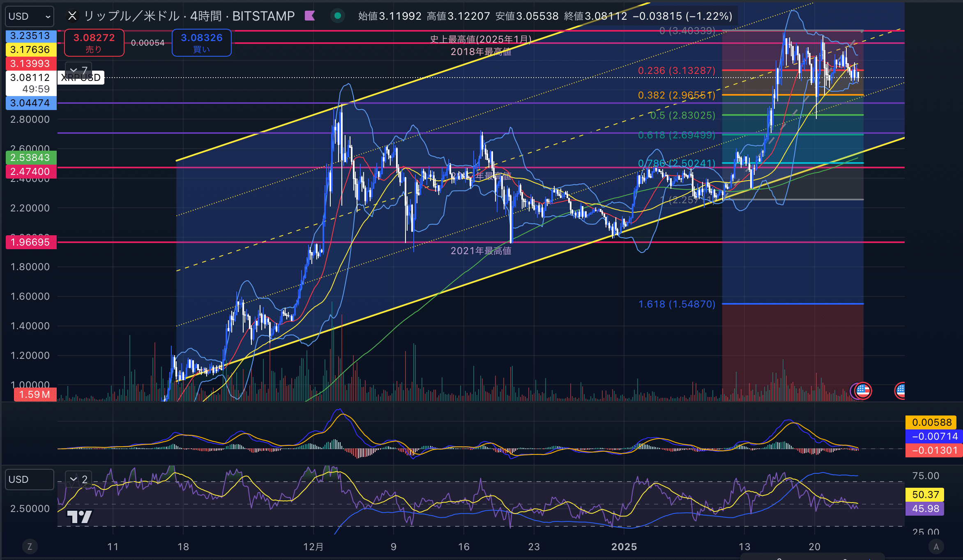The width and height of the screenshot is (963, 560).
Task: Click the purple RSI value 45.98
Action: point(925,509)
